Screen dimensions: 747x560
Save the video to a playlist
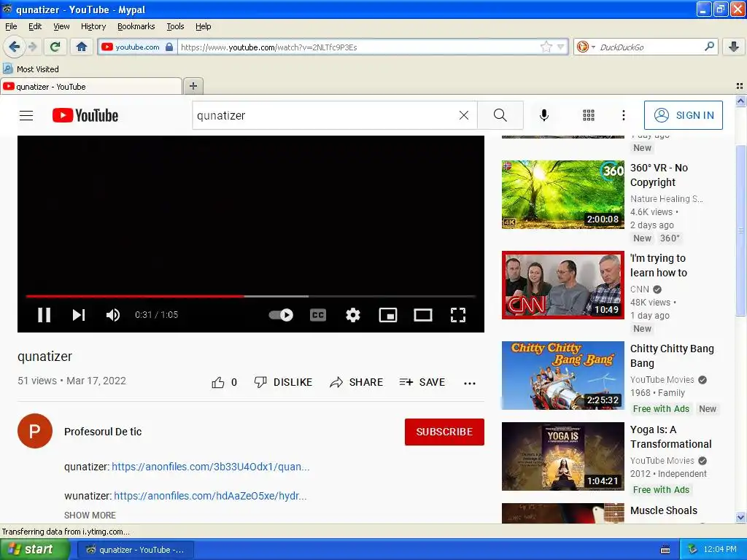coord(422,382)
